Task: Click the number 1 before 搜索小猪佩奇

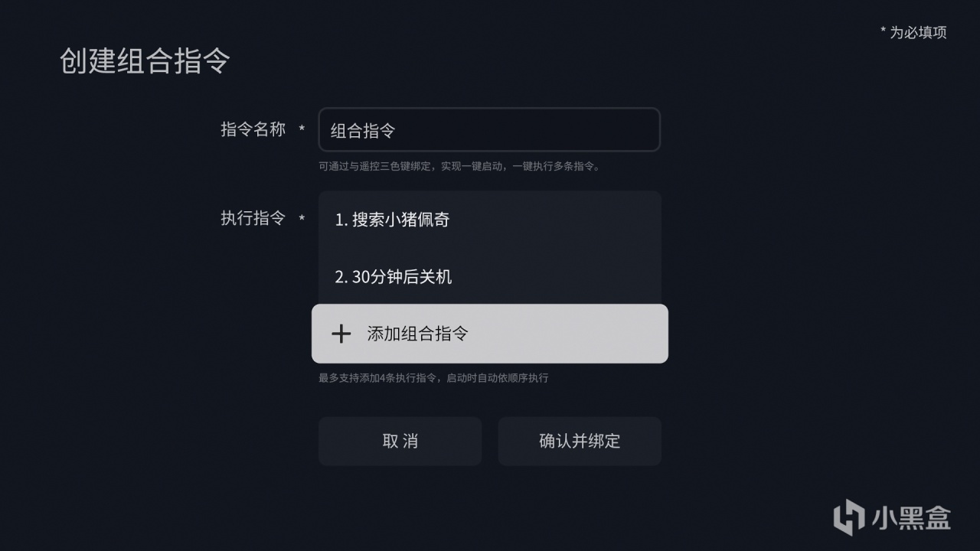Action: 340,220
